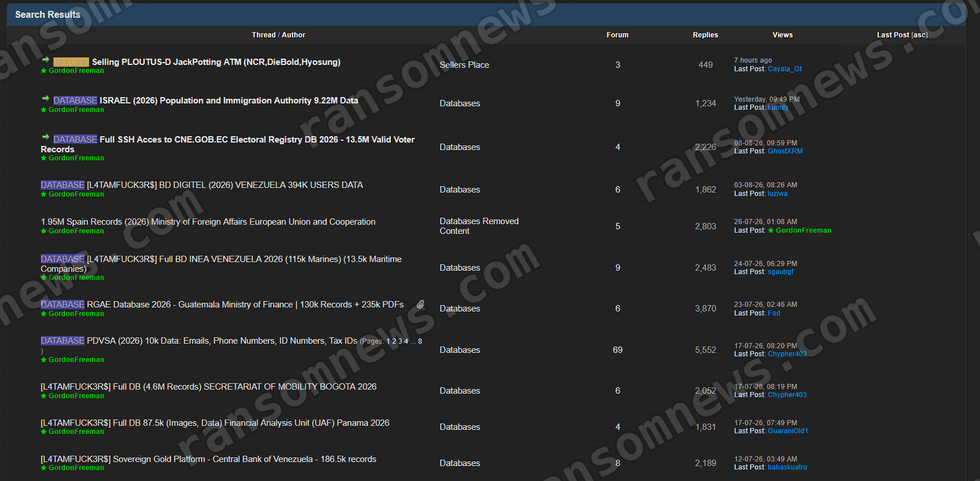Screen dimensions: 980x481
Task: Open the PDVSA (2026) 10k Data thread
Action: [222, 341]
